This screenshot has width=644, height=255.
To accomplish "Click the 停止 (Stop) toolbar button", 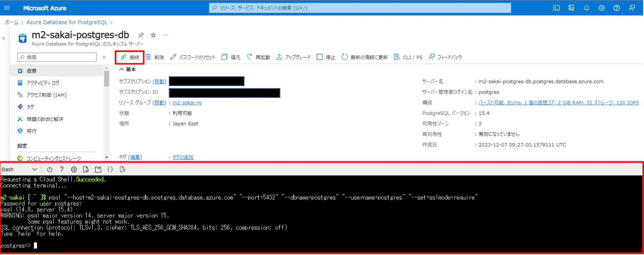I will click(x=326, y=57).
